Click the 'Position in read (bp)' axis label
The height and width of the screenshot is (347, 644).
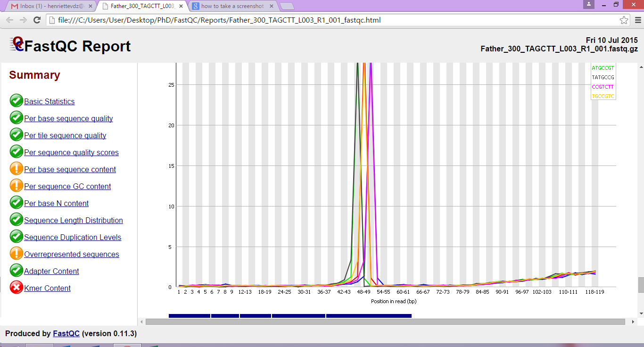coord(394,301)
